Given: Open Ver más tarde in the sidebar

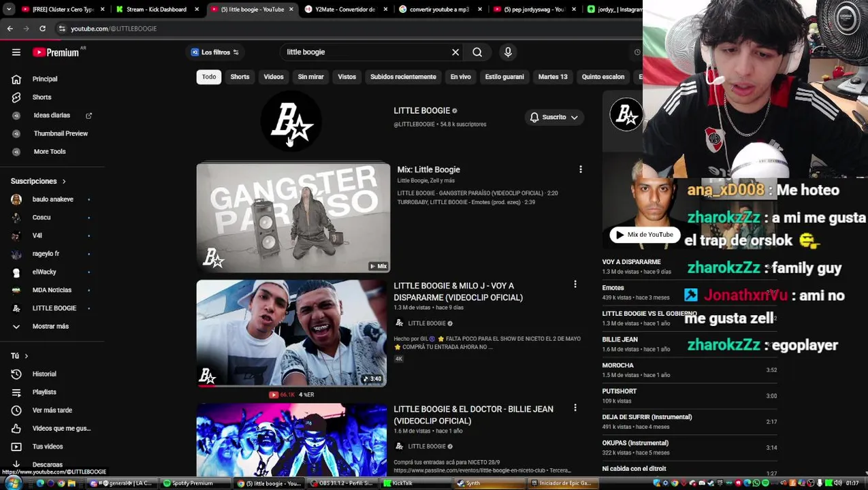Looking at the screenshot, I should (52, 410).
